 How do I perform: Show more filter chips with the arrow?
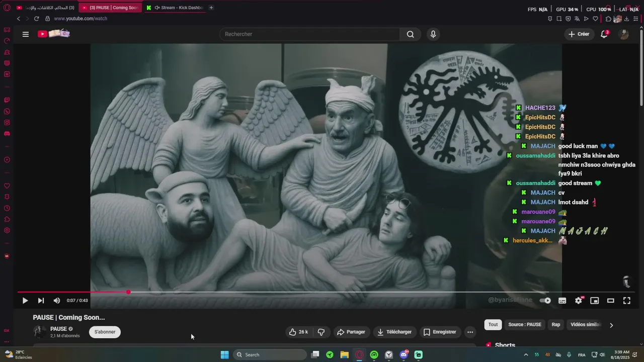[611, 325]
